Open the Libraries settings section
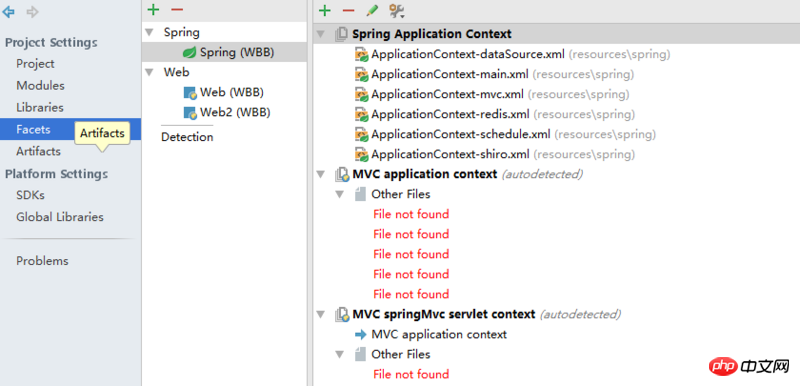The width and height of the screenshot is (800, 386). (x=40, y=107)
